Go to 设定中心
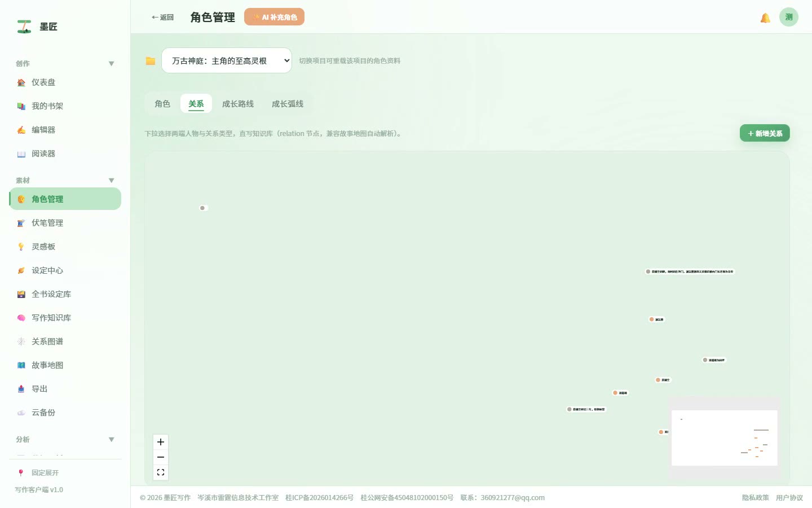 [65, 270]
